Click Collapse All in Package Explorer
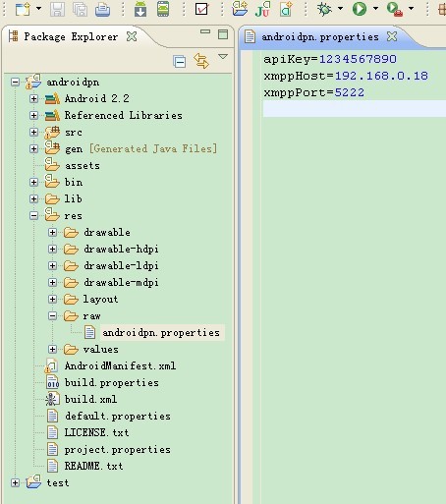The image size is (446, 504). [x=180, y=62]
